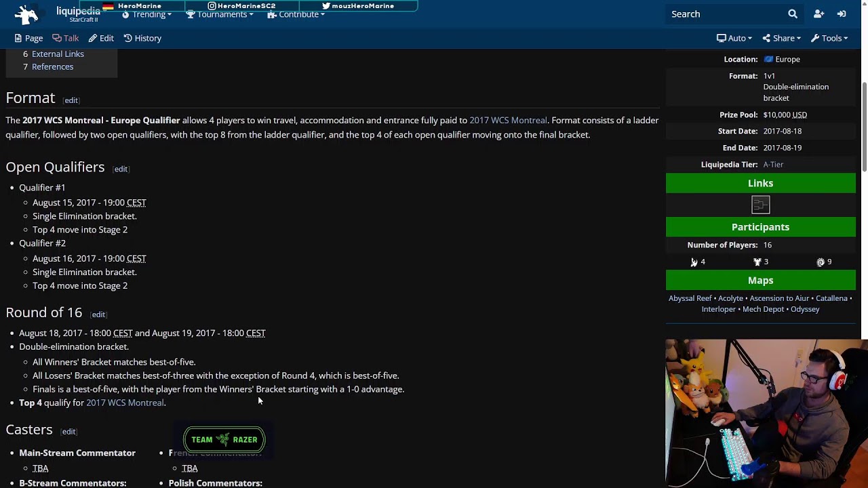
Task: Click the Qualifier #2 list item
Action: (42, 243)
